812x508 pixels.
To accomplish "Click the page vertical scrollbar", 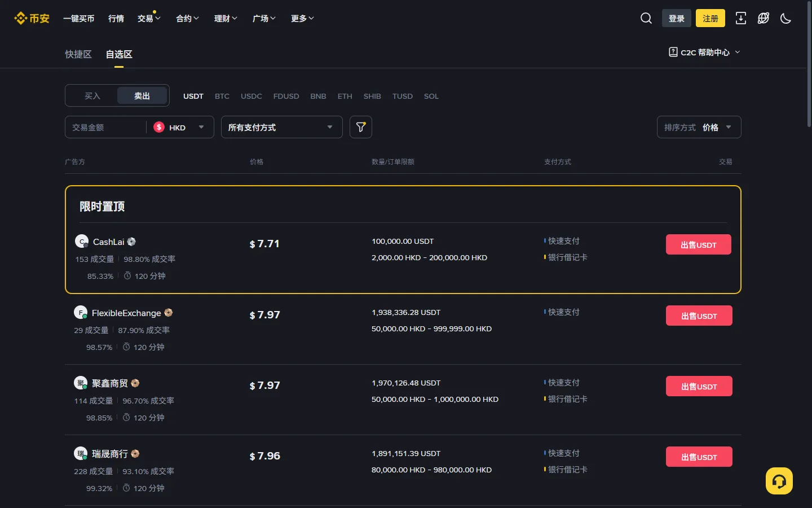I will [809, 65].
